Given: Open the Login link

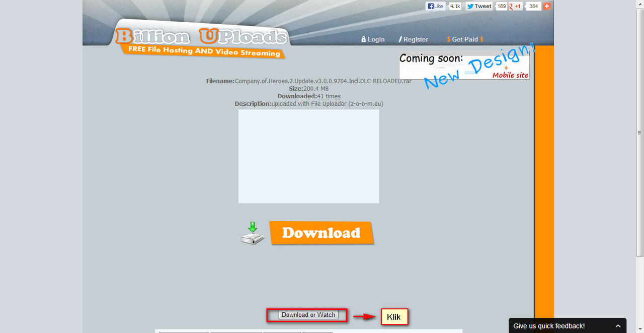Looking at the screenshot, I should [x=373, y=39].
